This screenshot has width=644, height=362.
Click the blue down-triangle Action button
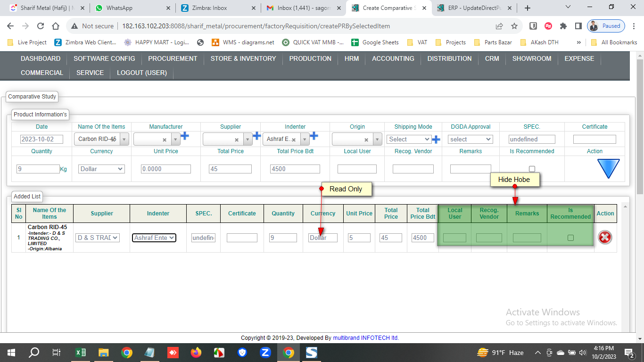(609, 169)
